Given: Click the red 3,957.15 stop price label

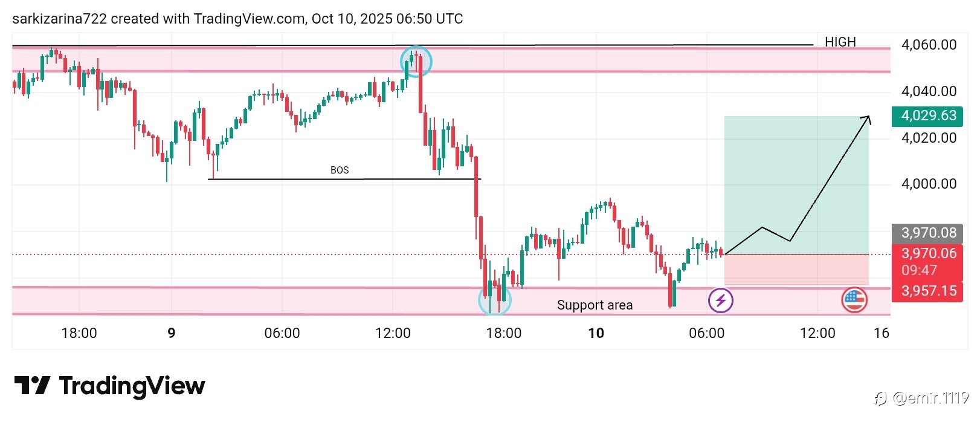Looking at the screenshot, I should pos(927,291).
